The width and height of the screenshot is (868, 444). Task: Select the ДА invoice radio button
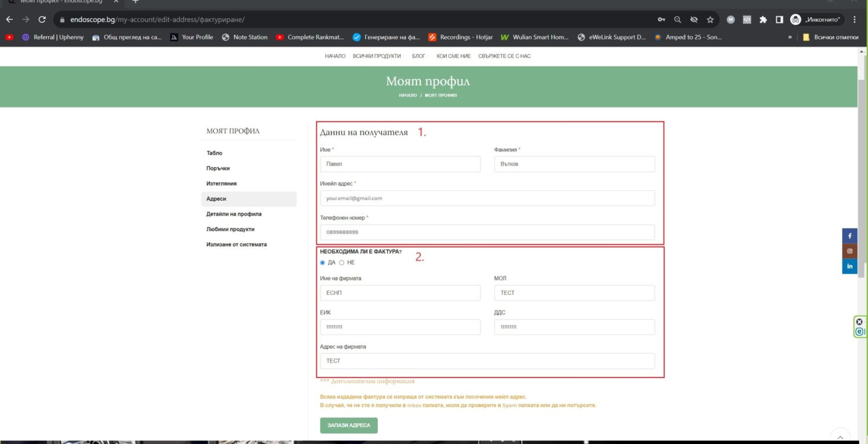point(322,262)
